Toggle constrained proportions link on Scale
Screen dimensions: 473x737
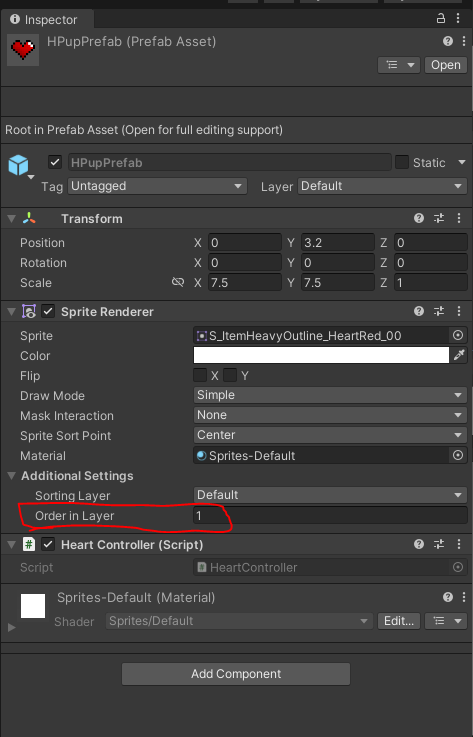(178, 282)
